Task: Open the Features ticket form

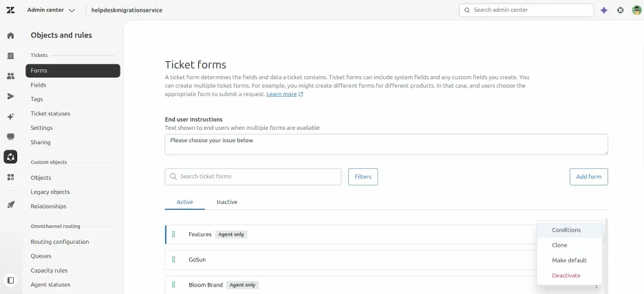Action: (200, 234)
